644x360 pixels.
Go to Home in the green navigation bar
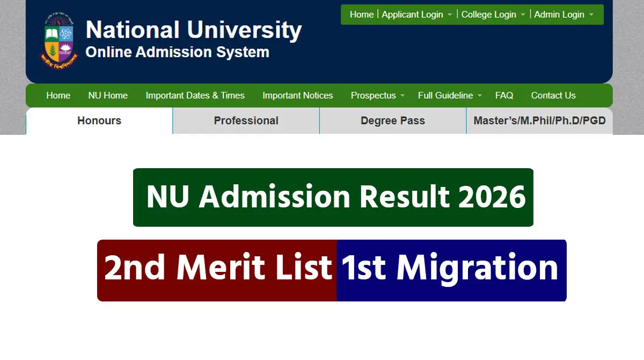tap(58, 95)
